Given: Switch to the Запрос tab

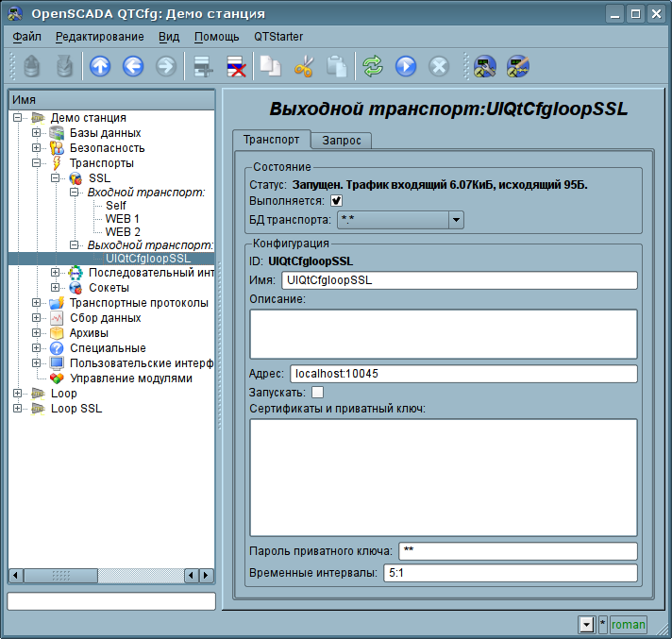Looking at the screenshot, I should pos(342,140).
